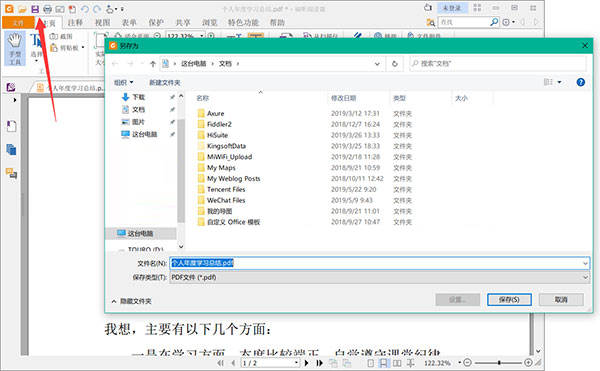Open the 保存类型 file type dropdown
Screen dimensions: 600x371
[x=379, y=277]
